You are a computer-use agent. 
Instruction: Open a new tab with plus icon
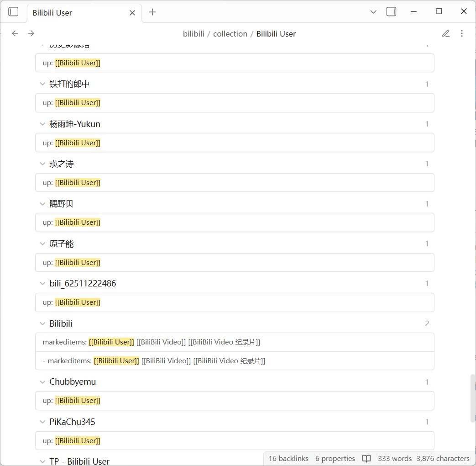pyautogui.click(x=152, y=12)
